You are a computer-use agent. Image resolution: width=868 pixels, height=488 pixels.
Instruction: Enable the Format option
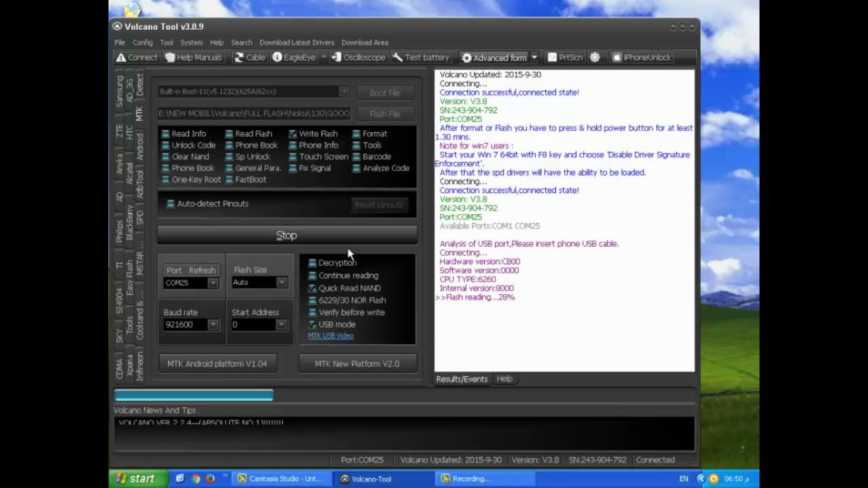[357, 134]
